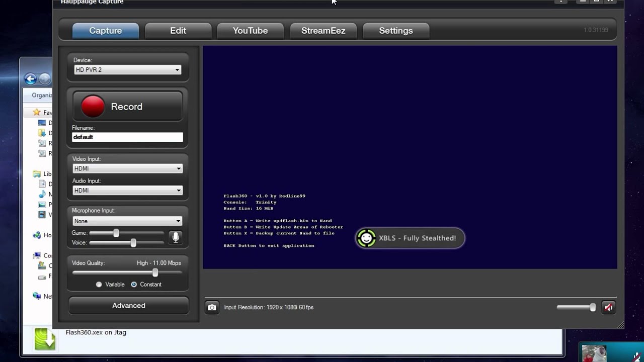Screen dimensions: 644x362
Task: Select Homegroup in Explorer sidebar
Action: [42, 235]
